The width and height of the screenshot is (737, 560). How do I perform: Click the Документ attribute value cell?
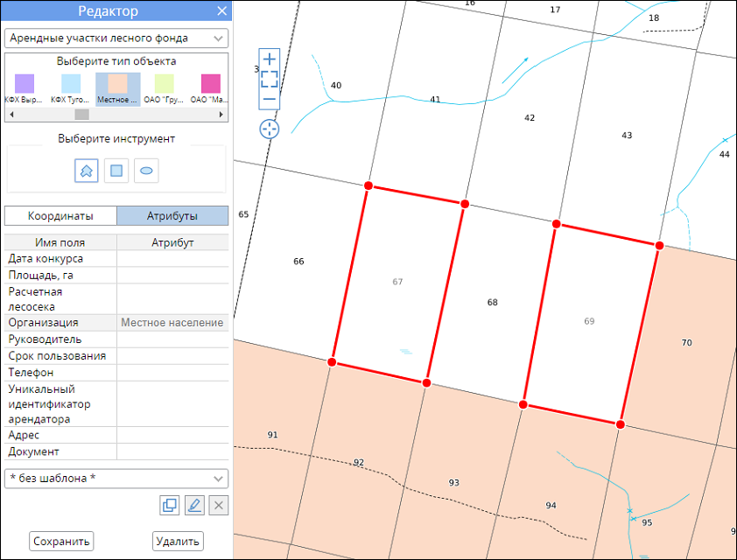(172, 451)
